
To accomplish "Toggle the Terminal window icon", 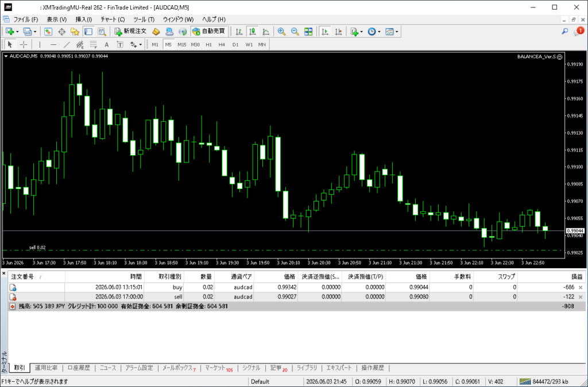I will click(x=88, y=32).
